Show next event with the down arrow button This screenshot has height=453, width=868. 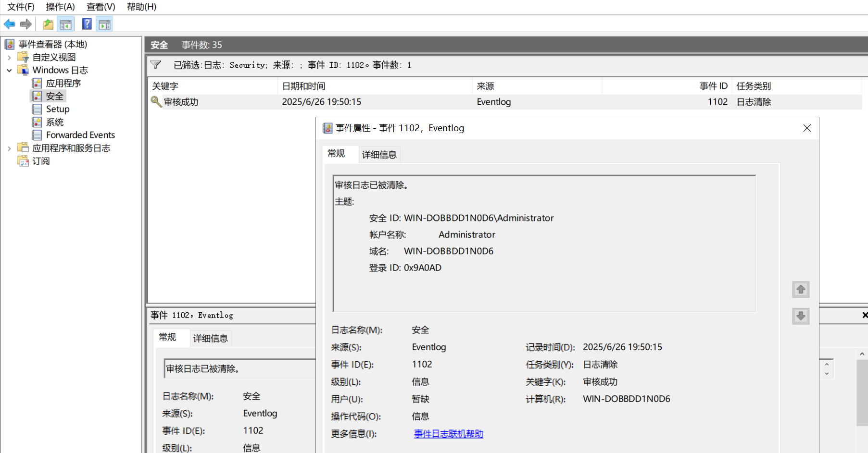click(801, 316)
